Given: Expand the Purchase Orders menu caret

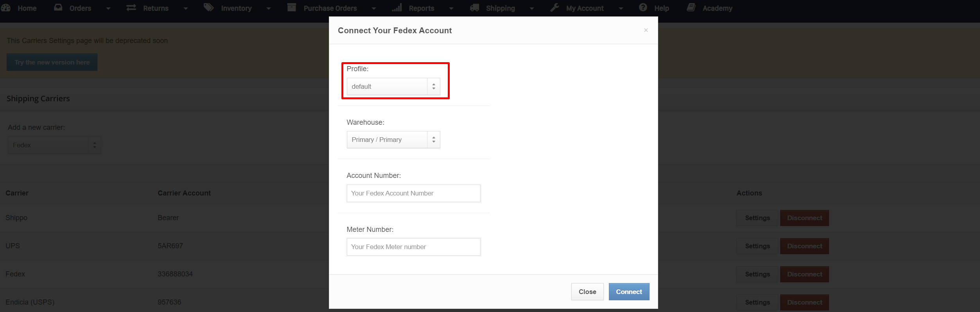Looking at the screenshot, I should tap(374, 8).
